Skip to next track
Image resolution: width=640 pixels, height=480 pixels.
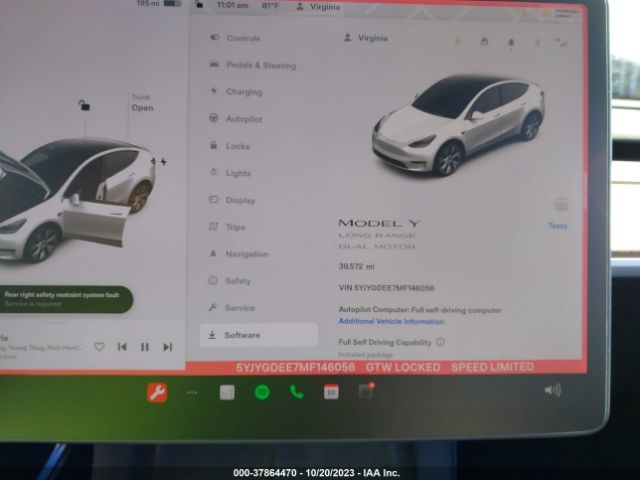tap(168, 347)
